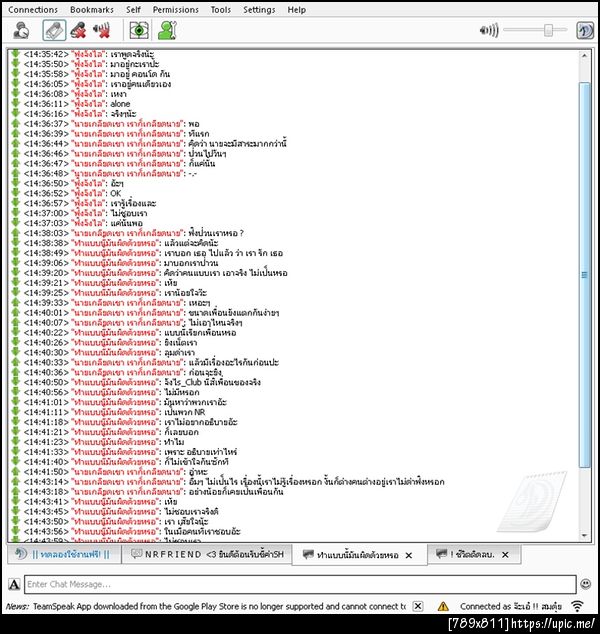This screenshot has height=634, width=600.
Task: Click the connection signal icon in status bar
Action: [577, 606]
